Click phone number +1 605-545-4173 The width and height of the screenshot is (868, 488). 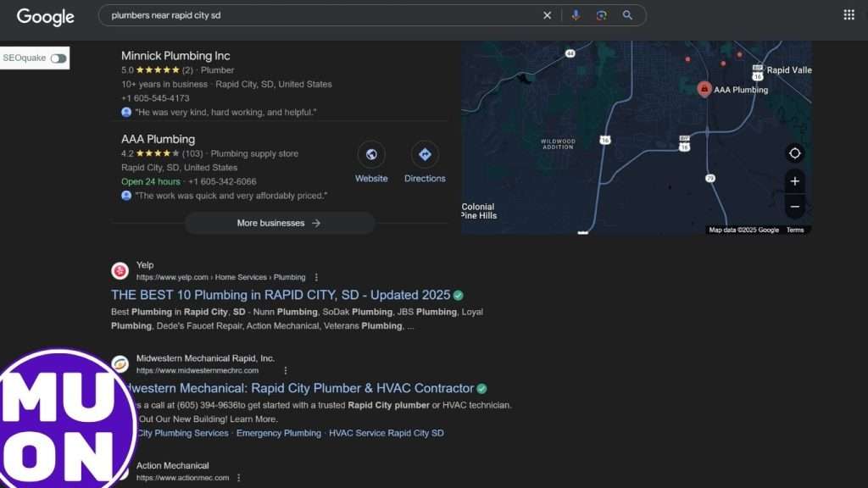[155, 98]
